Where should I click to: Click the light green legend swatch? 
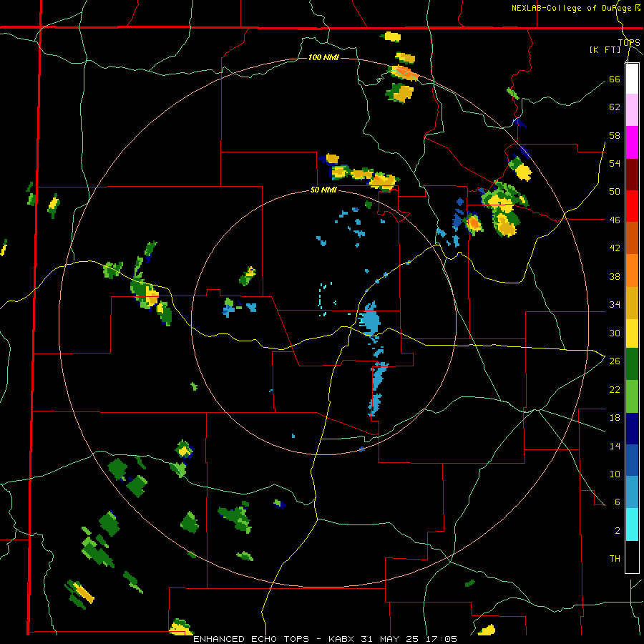pos(632,396)
